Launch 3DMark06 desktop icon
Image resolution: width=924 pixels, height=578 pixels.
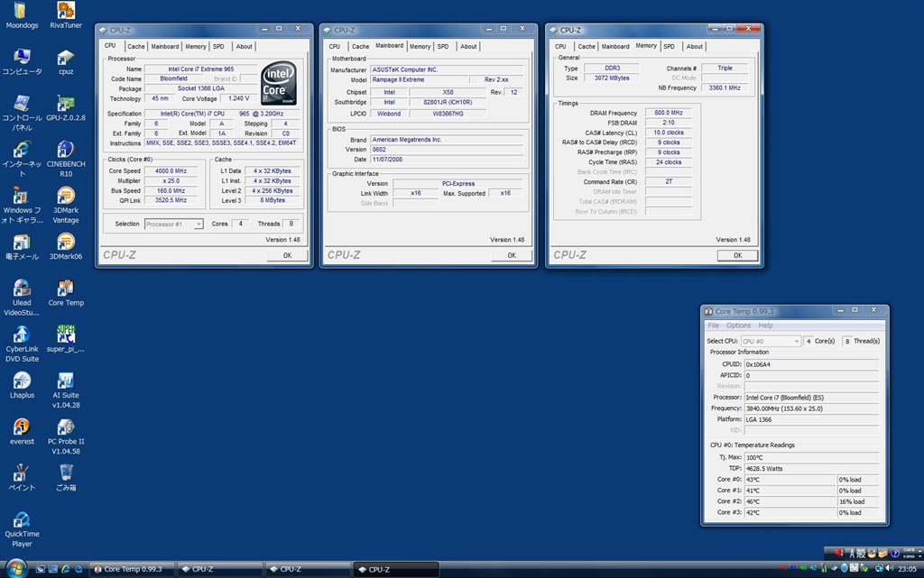point(65,247)
